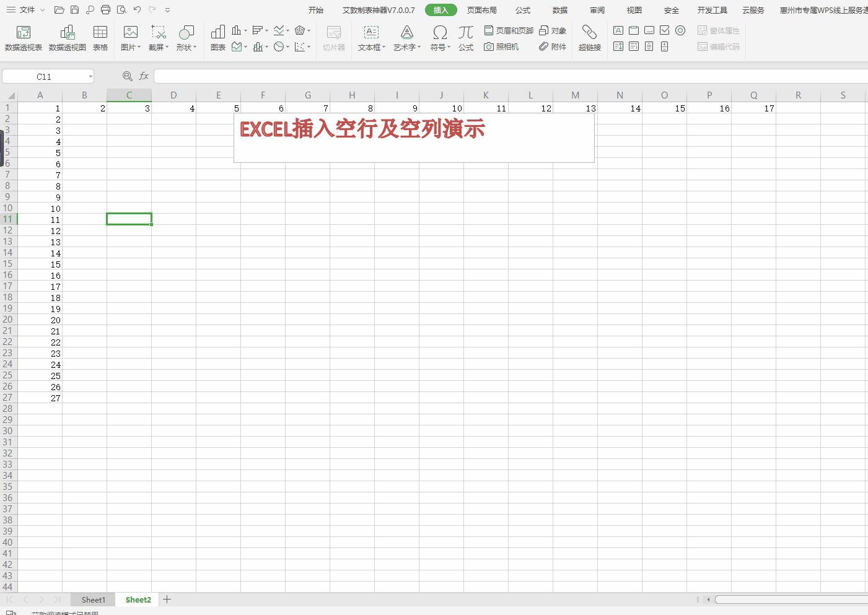Click the print preview icon
868x615 pixels.
click(x=121, y=10)
